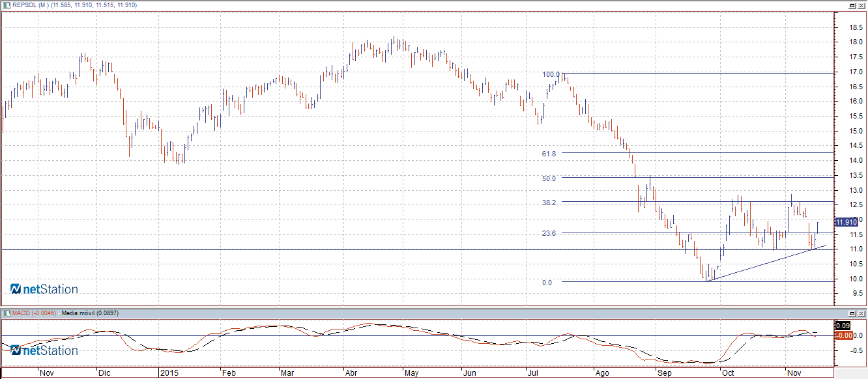The width and height of the screenshot is (868, 379).
Task: Select the horizontal support line at 11.0
Action: (x=417, y=249)
